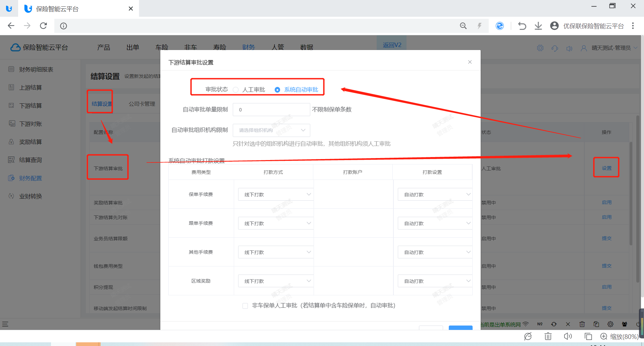The height and width of the screenshot is (346, 644).
Task: Click the hamburger menu icon at bottom left
Action: [x=5, y=324]
